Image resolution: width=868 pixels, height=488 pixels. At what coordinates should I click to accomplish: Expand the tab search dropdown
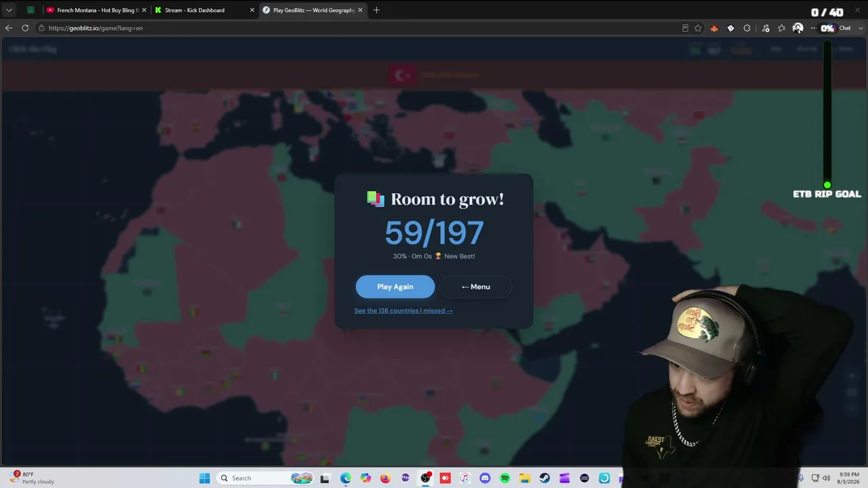pos(9,10)
